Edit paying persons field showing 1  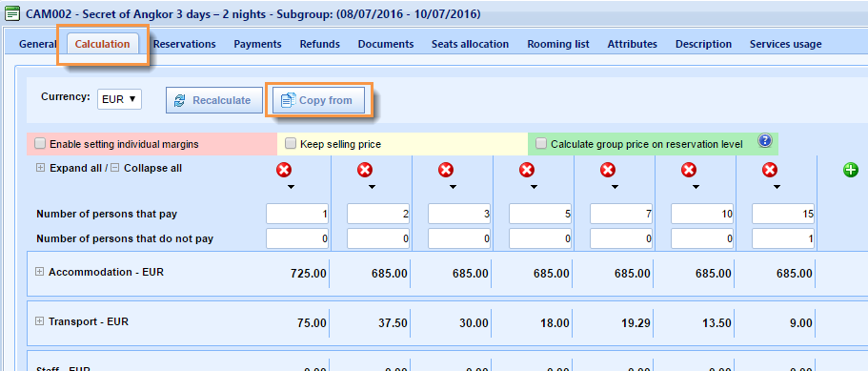click(x=297, y=214)
